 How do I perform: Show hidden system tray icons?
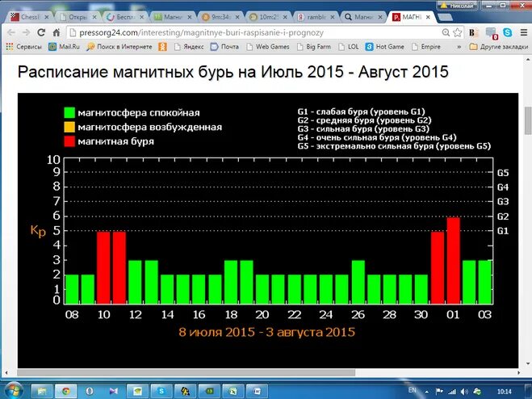pos(427,392)
